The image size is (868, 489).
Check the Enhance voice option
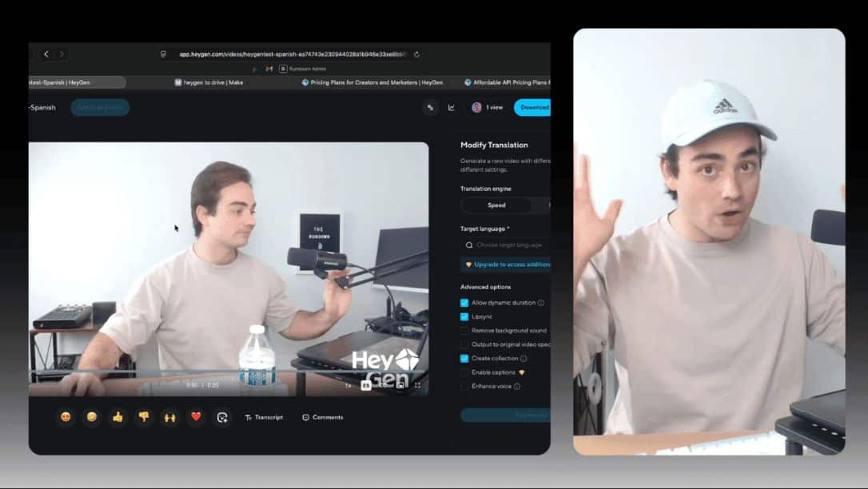(x=464, y=386)
